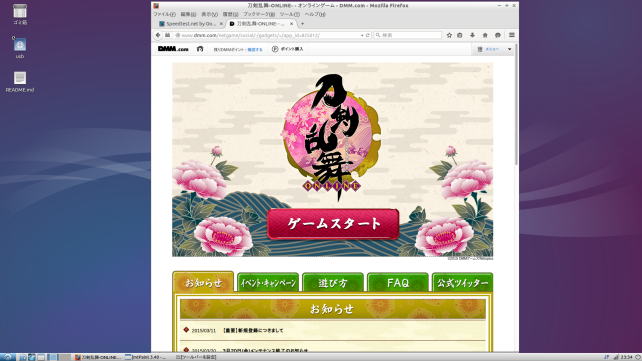The image size is (642, 361).
Task: Switch to the Speedtest.net browser tab
Action: click(x=190, y=24)
